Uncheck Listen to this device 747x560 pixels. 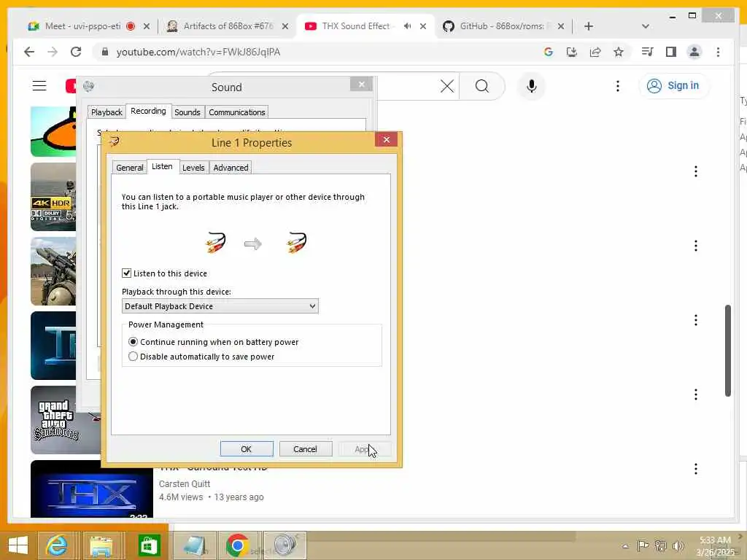(126, 273)
